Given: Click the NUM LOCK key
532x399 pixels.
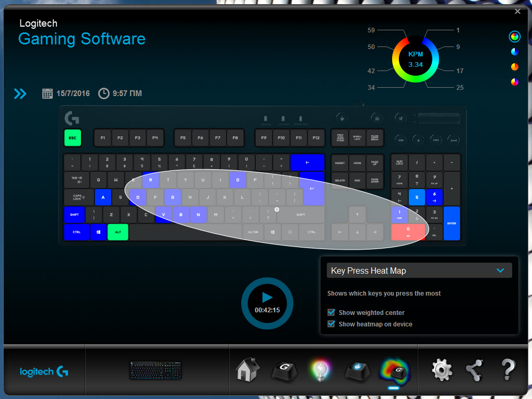Looking at the screenshot, I should coord(399,162).
